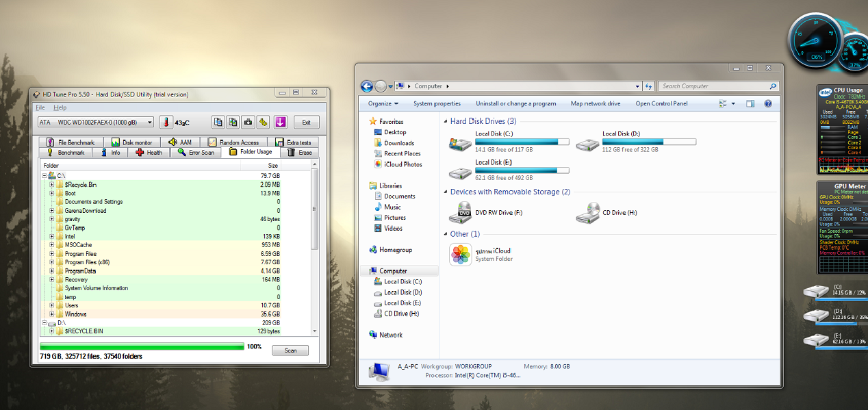Open the drive selector WDC WD1002FAEX-0 dropdown
The width and height of the screenshot is (868, 410).
pos(96,123)
